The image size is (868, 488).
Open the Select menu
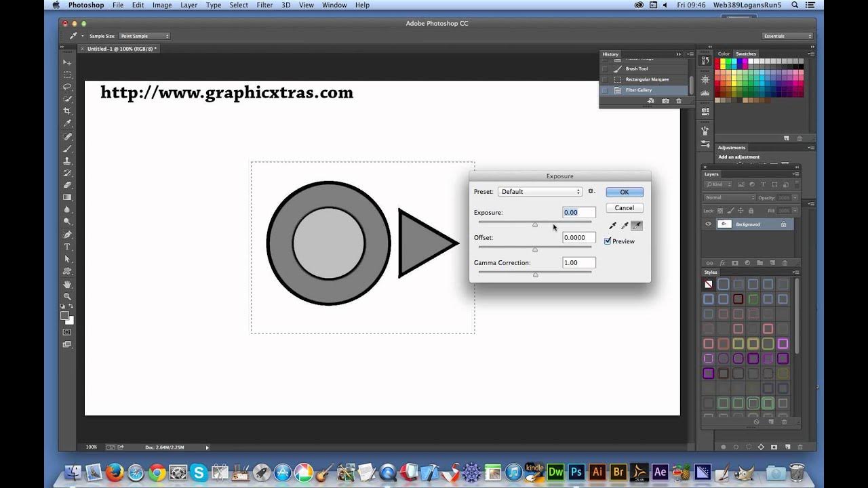[x=239, y=5]
